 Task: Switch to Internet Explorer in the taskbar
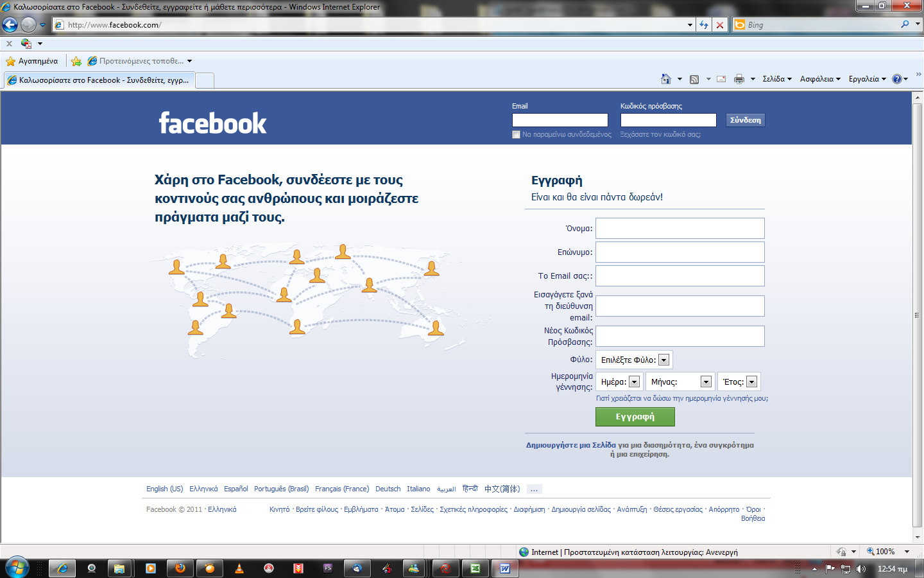coord(62,568)
